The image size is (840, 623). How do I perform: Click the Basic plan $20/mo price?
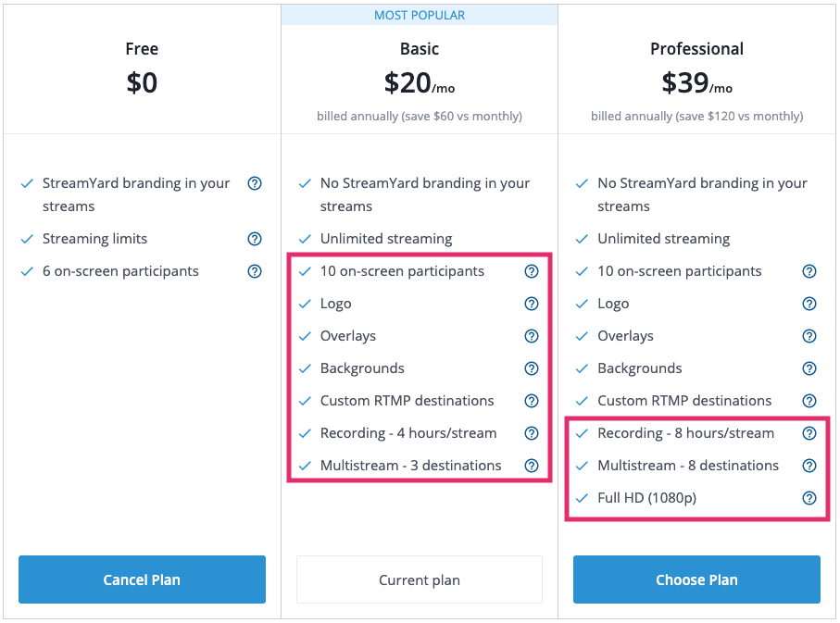[x=420, y=84]
